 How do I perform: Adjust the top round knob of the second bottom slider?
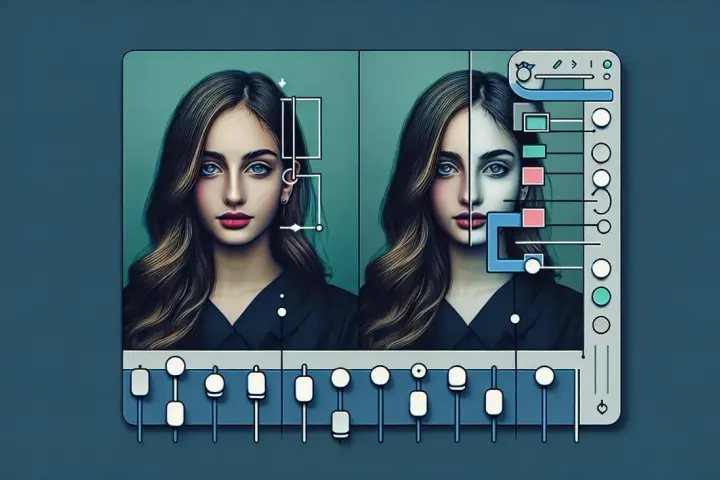point(175,366)
